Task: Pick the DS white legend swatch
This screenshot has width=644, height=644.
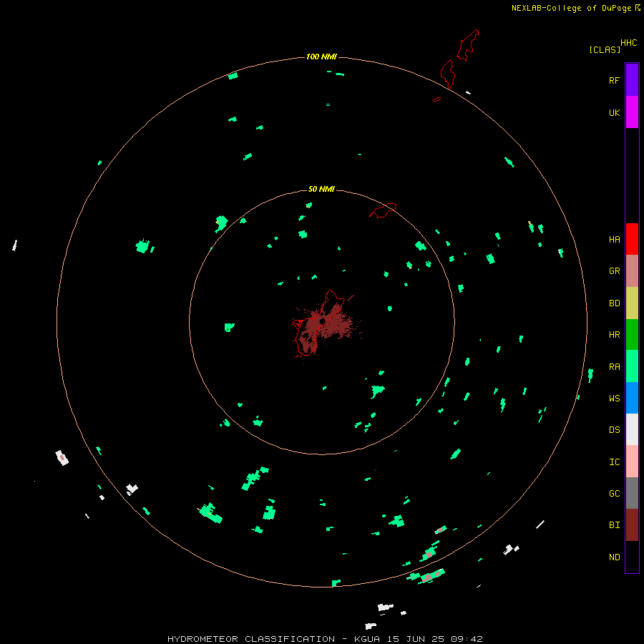Action: coord(632,429)
